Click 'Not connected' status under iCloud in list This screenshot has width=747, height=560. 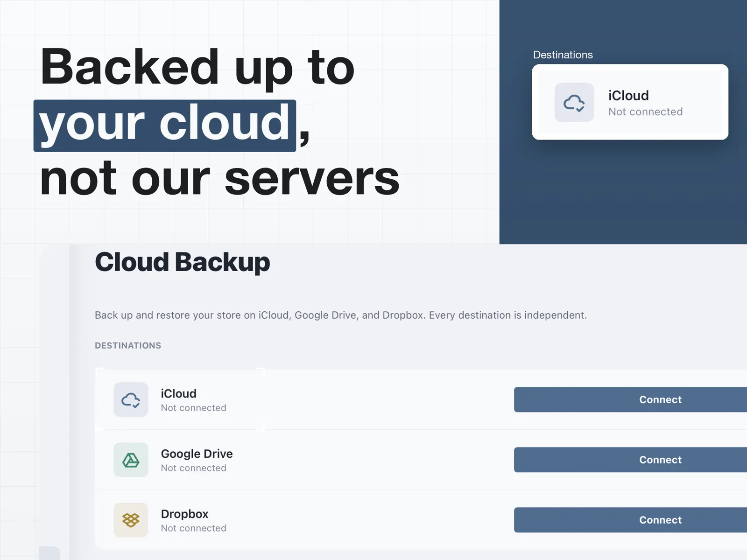click(194, 408)
